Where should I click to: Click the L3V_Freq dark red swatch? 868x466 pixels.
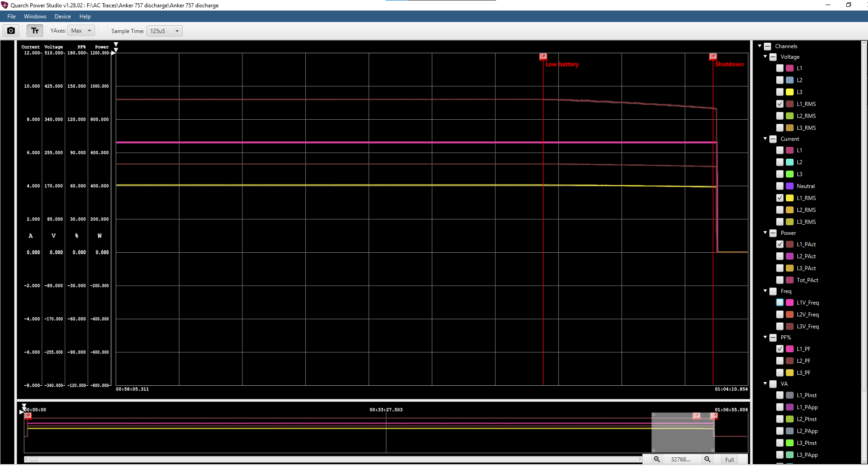click(790, 326)
